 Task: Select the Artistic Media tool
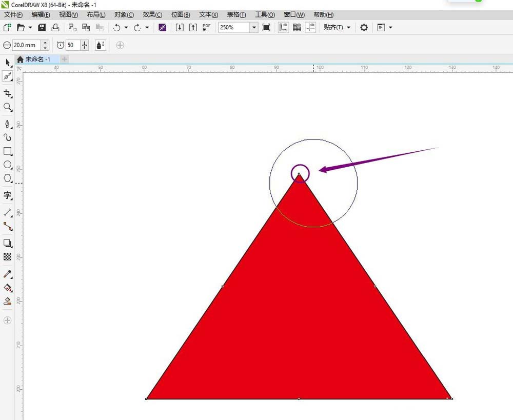point(8,137)
